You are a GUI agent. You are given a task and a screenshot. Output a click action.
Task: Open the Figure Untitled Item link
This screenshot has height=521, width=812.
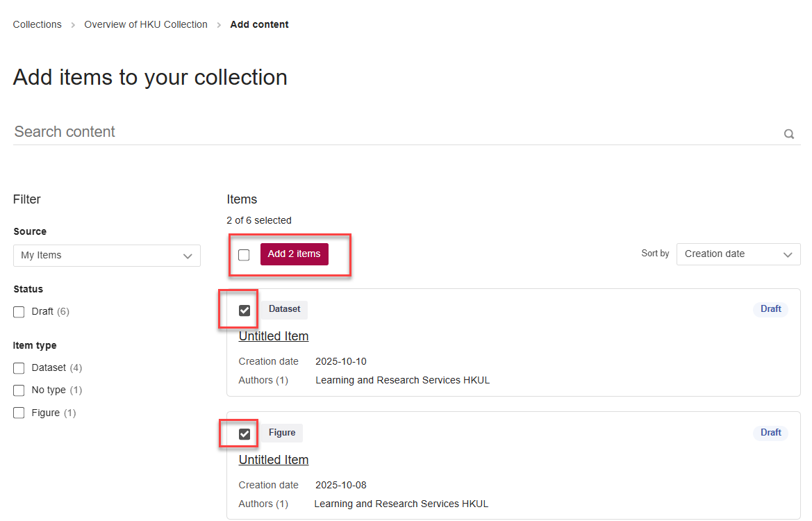[x=274, y=460]
